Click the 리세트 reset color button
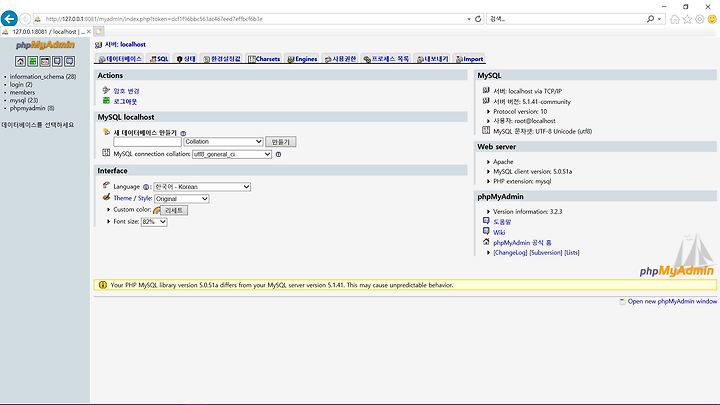The image size is (720, 405). [174, 210]
